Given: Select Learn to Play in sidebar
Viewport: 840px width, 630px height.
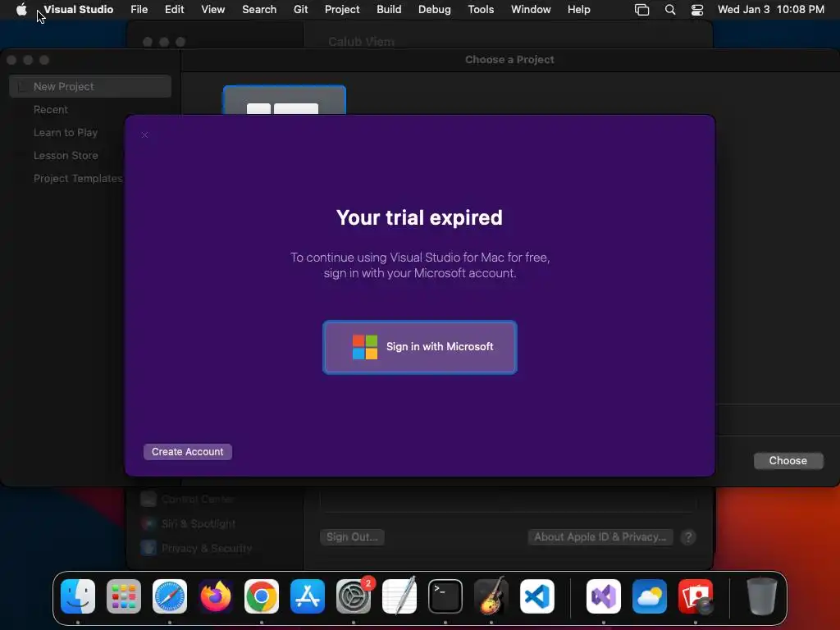Looking at the screenshot, I should coord(66,132).
